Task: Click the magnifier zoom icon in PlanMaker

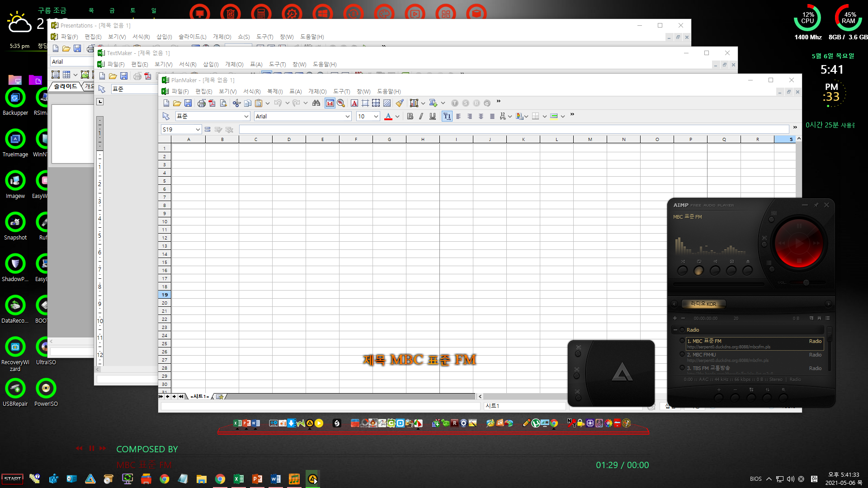Action: click(341, 103)
